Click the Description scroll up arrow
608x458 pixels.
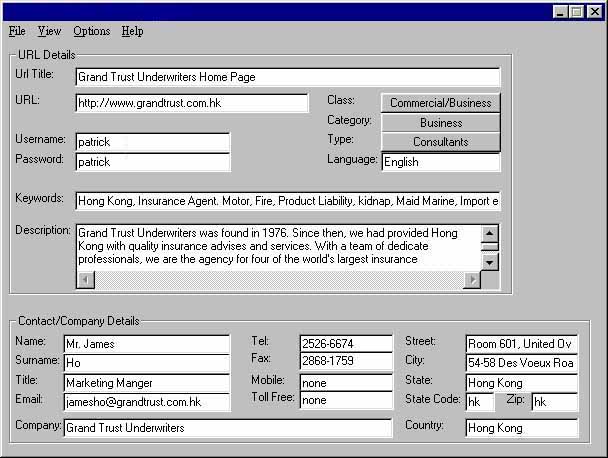point(489,233)
